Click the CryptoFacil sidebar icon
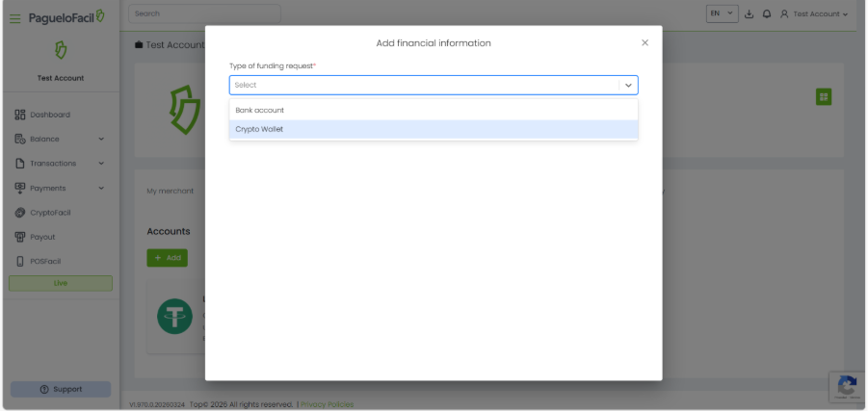 point(20,213)
